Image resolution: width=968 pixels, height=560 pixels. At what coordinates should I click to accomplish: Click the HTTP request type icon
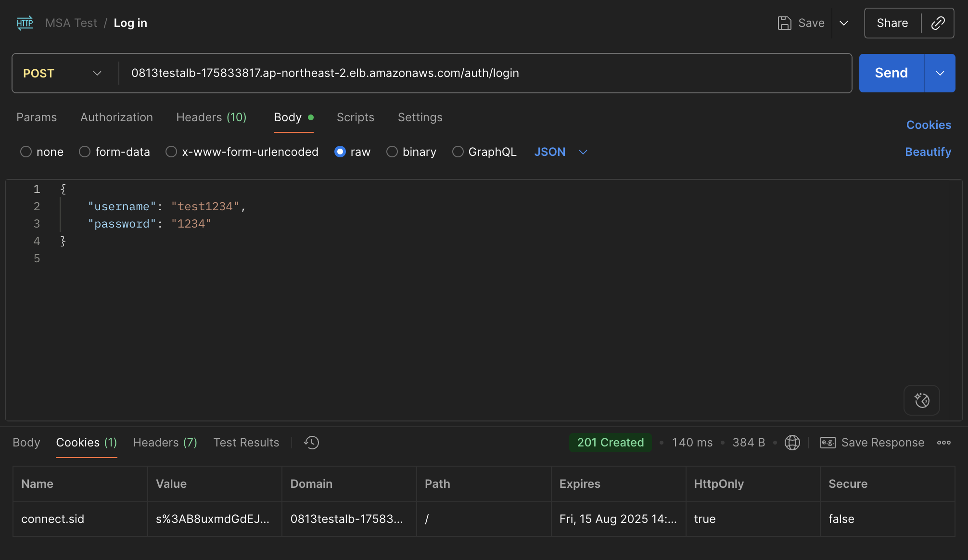tap(25, 23)
